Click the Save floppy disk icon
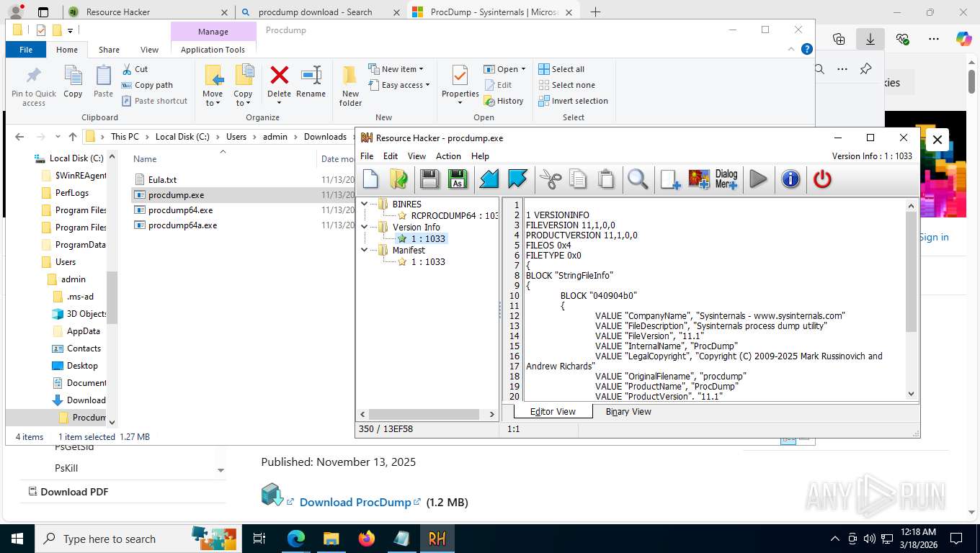 tap(429, 179)
